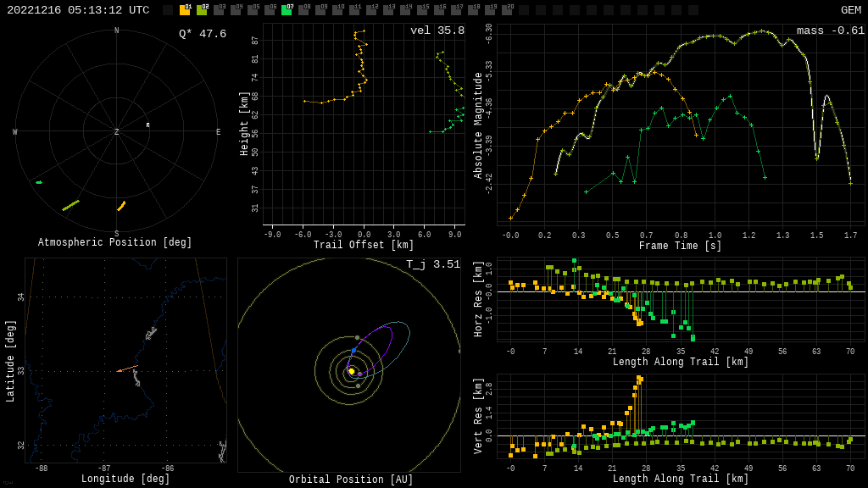Click the white R radiant marker
The height and width of the screenshot is (488, 868).
(x=147, y=125)
